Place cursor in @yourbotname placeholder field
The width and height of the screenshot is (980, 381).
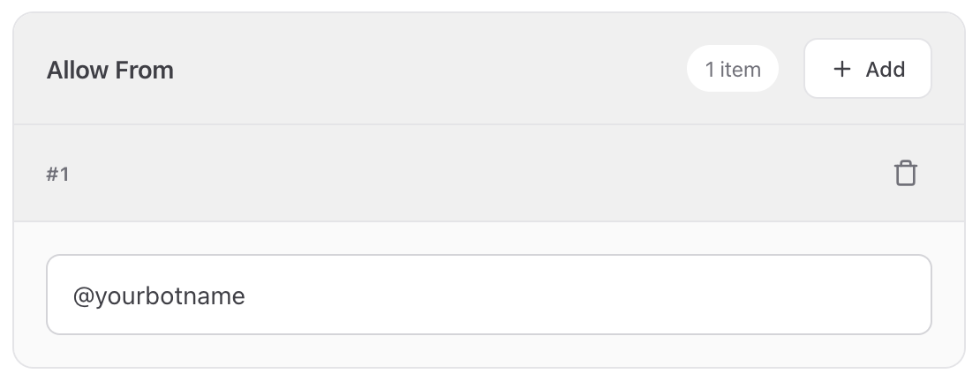488,295
